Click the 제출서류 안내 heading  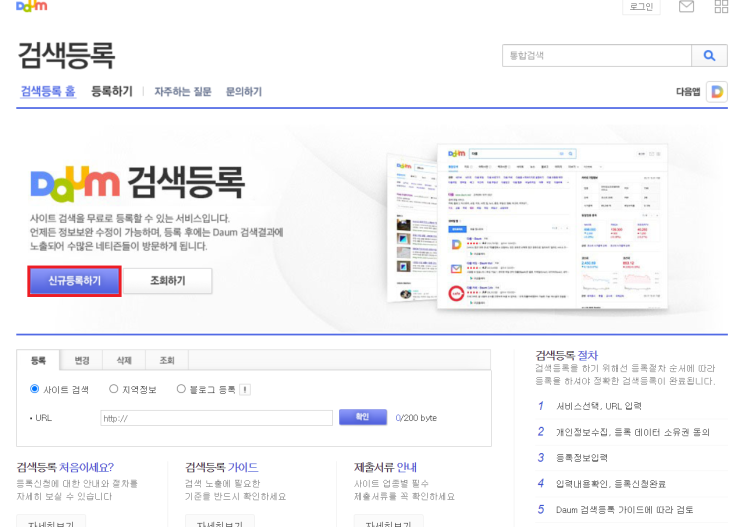tap(385, 467)
